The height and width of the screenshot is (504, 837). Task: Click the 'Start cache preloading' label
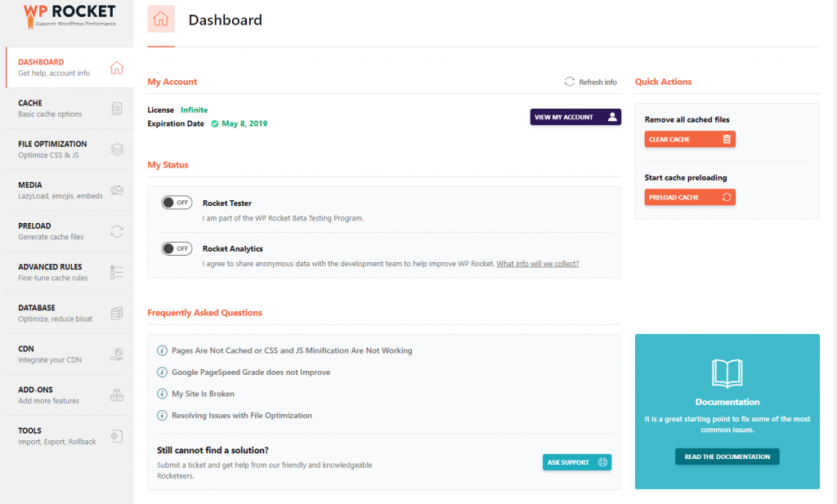686,177
